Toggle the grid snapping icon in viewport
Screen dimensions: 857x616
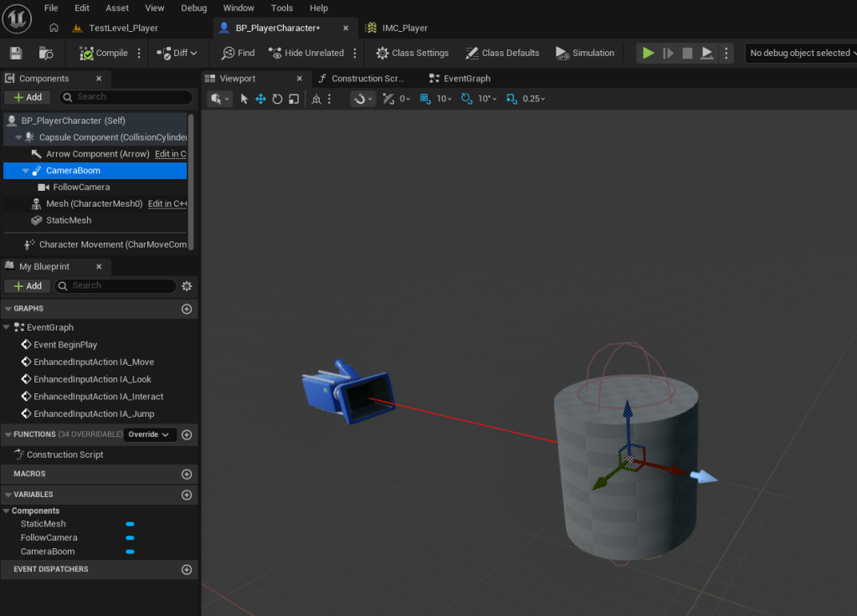425,99
